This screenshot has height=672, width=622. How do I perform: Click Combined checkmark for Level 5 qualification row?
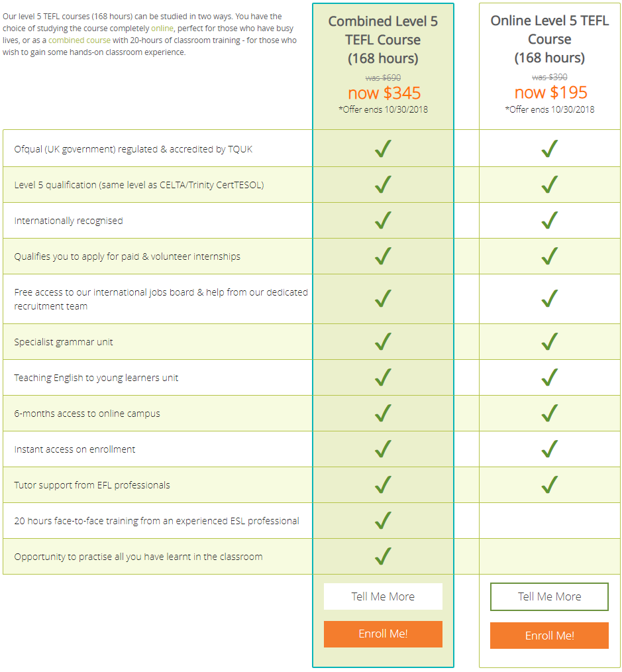point(383,184)
